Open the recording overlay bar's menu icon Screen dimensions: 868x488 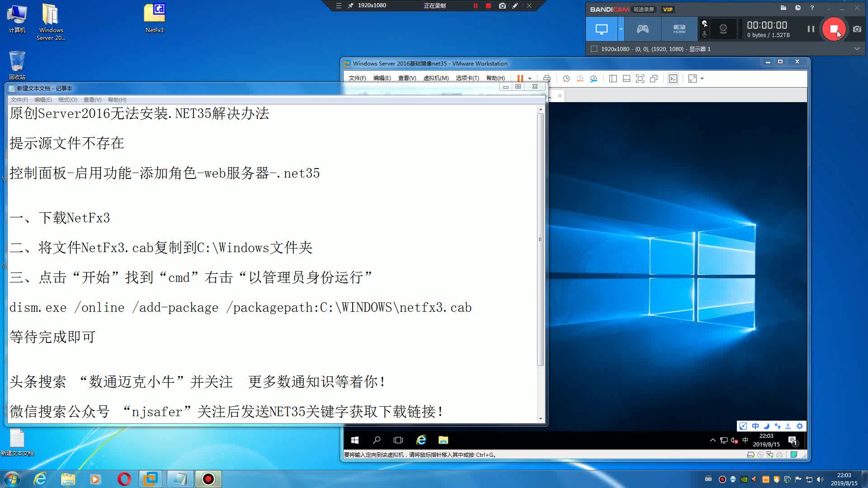[x=339, y=6]
